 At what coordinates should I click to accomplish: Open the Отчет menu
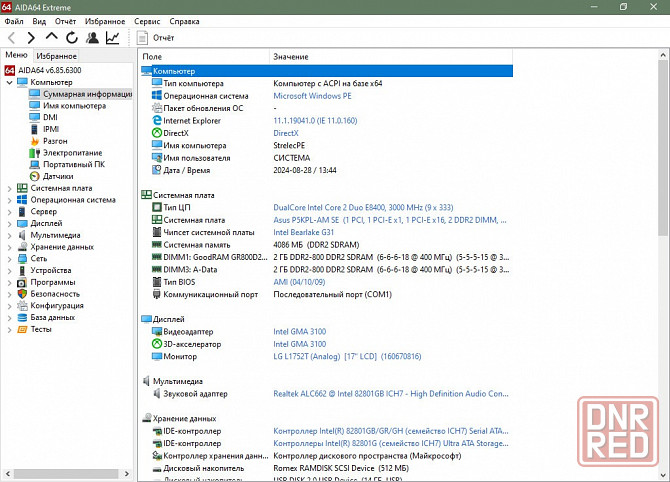[65, 21]
